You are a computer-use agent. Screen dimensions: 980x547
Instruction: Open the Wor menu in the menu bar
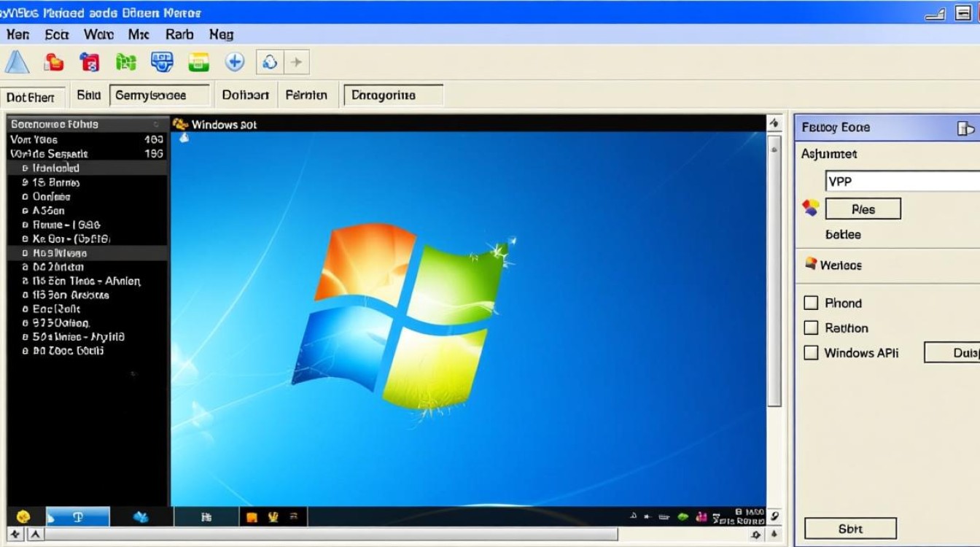(98, 34)
